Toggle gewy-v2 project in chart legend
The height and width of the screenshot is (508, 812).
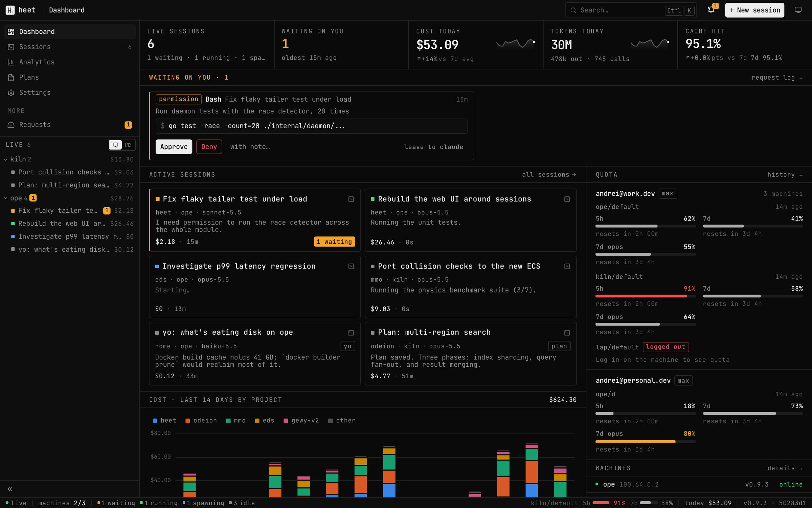tap(301, 421)
